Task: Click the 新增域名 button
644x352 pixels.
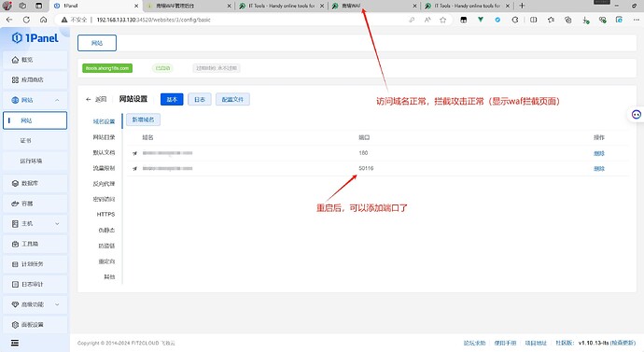Action: (143, 120)
